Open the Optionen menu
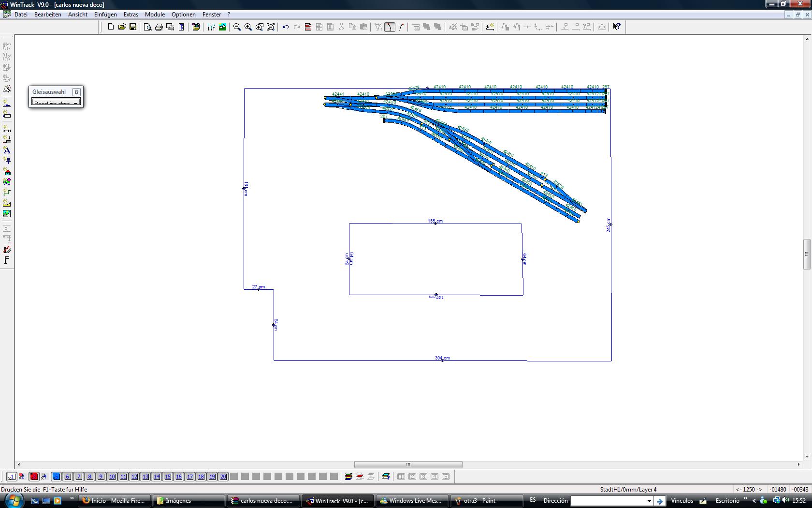Viewport: 812px width, 508px height. coord(184,15)
